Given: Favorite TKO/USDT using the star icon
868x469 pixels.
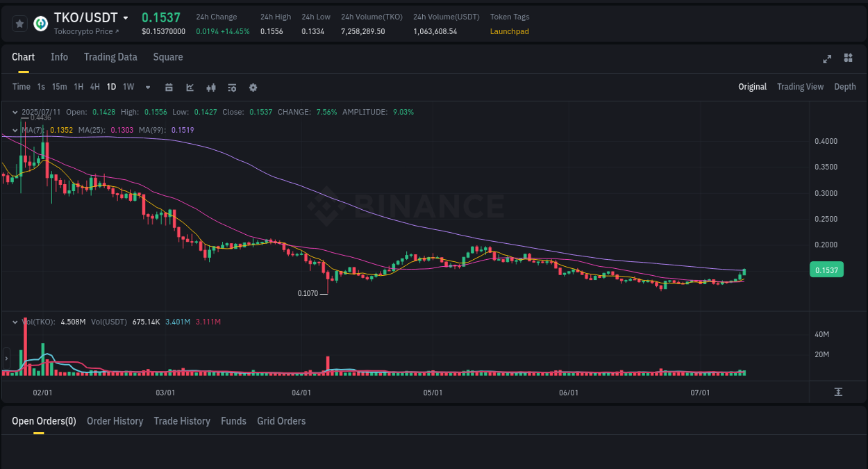Looking at the screenshot, I should [19, 23].
